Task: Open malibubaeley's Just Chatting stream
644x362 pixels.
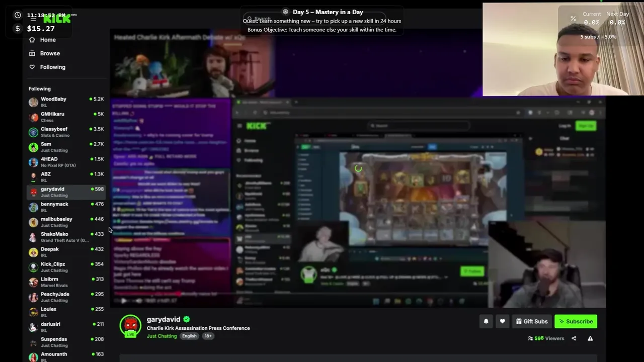Action: point(66,222)
